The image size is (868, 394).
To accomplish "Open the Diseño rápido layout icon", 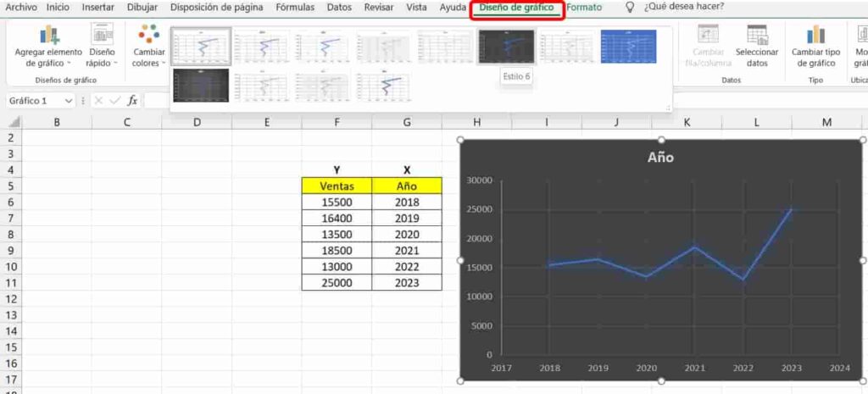I will click(103, 34).
